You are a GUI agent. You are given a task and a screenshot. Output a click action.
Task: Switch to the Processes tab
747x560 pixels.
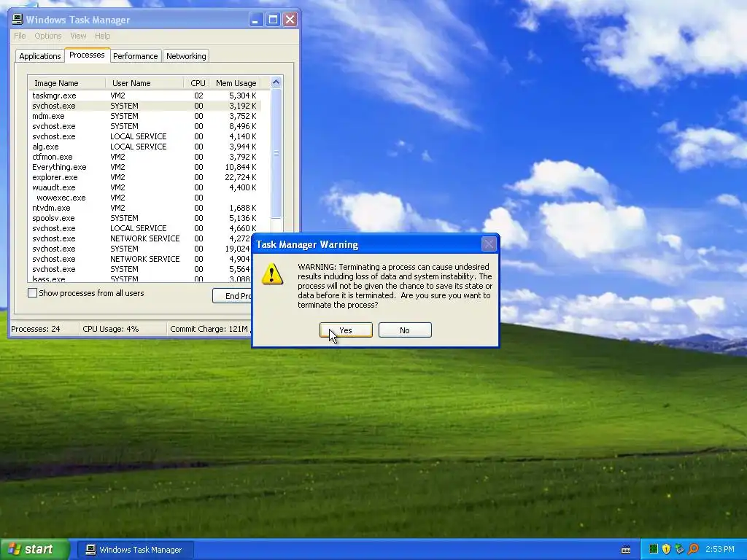(x=87, y=55)
